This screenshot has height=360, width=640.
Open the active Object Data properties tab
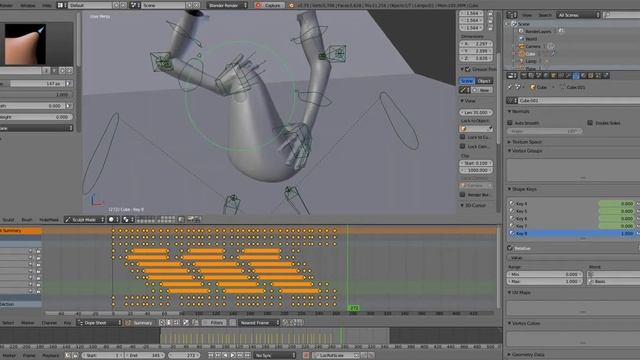click(x=576, y=76)
